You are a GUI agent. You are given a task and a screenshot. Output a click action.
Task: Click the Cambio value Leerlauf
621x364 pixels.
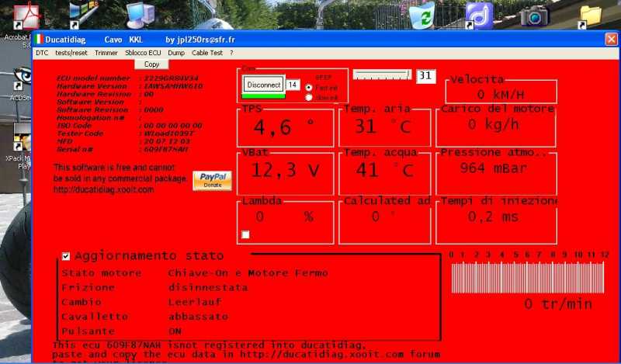tap(195, 302)
